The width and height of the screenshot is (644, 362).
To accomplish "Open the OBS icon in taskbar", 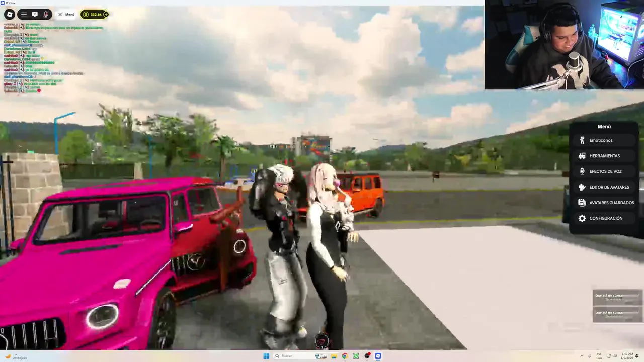I will (367, 356).
